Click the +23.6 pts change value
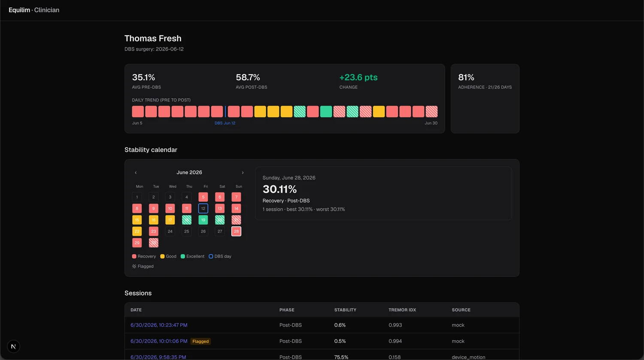The width and height of the screenshot is (644, 360). (358, 77)
